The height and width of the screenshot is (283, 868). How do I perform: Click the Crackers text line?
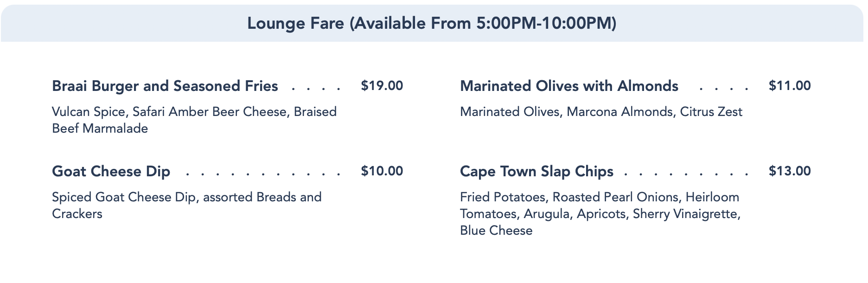pos(77,214)
